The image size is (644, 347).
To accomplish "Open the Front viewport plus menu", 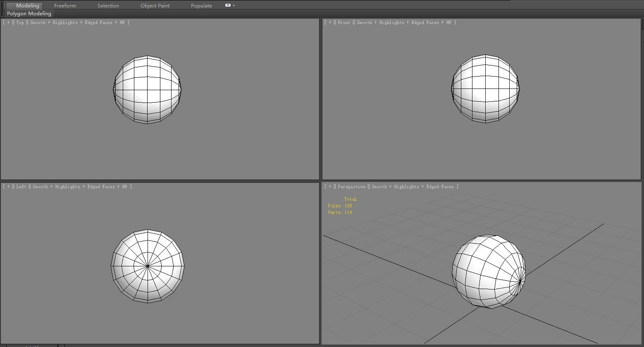I will 330,22.
